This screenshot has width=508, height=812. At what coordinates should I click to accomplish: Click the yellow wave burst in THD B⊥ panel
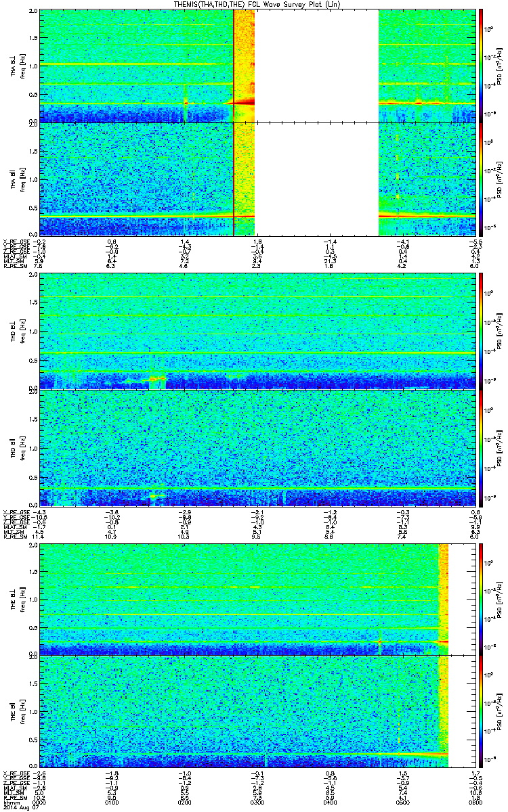tap(154, 378)
